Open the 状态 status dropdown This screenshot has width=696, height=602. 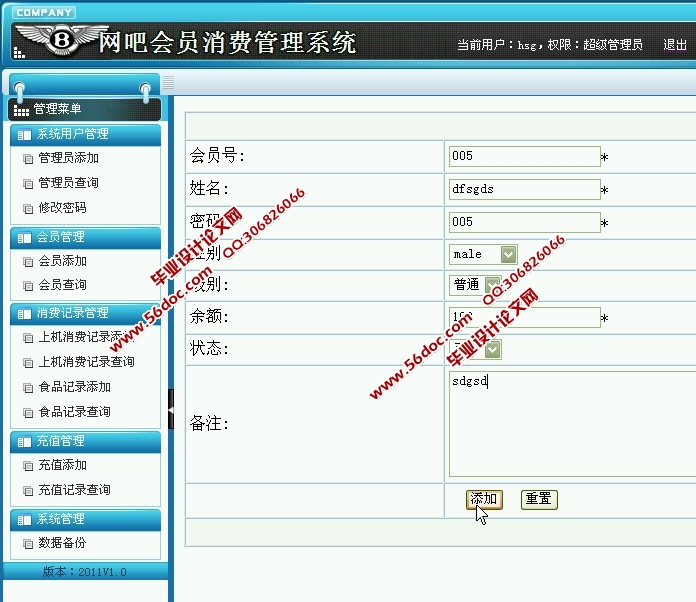(x=475, y=349)
